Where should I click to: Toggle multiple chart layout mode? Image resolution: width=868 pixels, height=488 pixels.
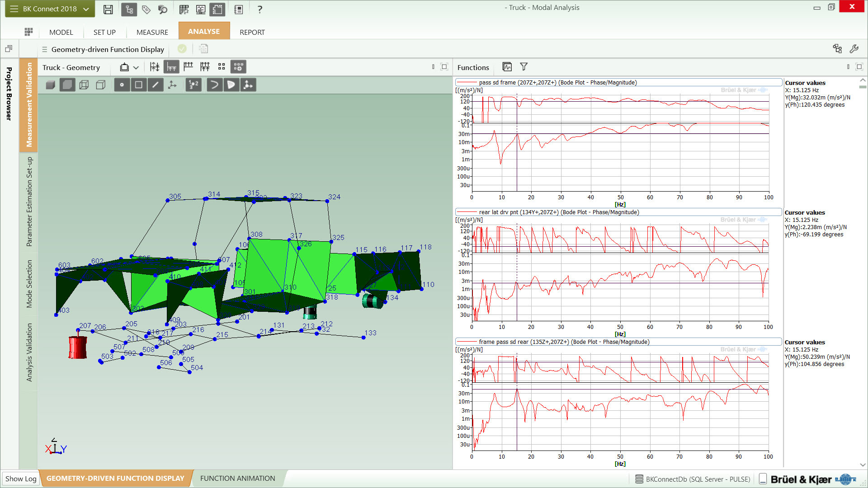[x=222, y=66]
